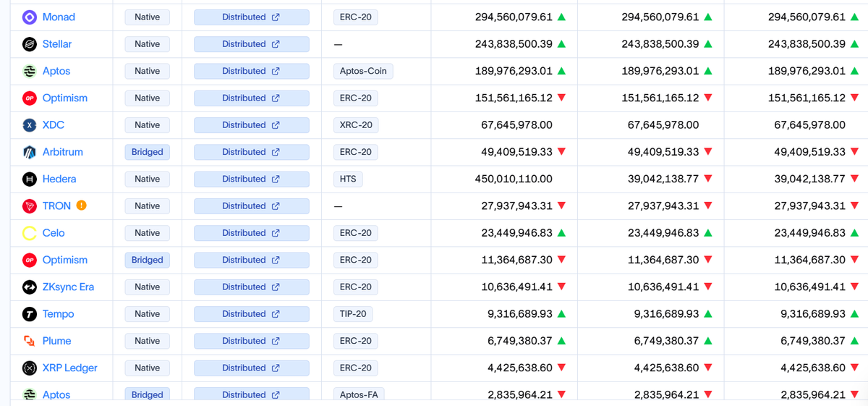Click the Monad chain logo
Image resolution: width=868 pixels, height=406 pixels.
point(30,17)
